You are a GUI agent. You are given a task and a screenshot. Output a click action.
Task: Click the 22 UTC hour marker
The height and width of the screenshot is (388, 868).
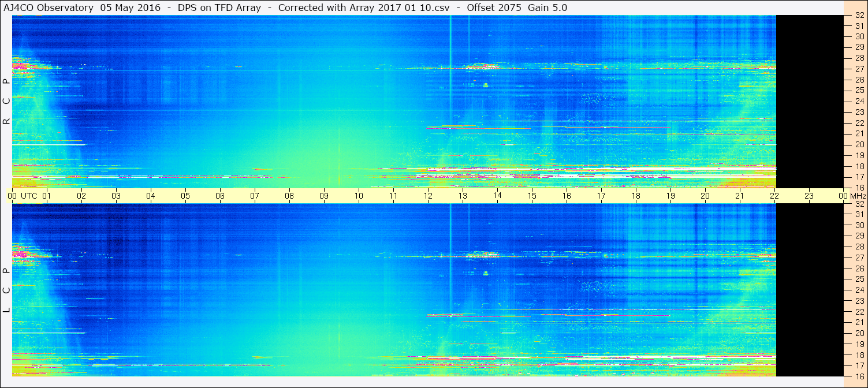pos(774,196)
